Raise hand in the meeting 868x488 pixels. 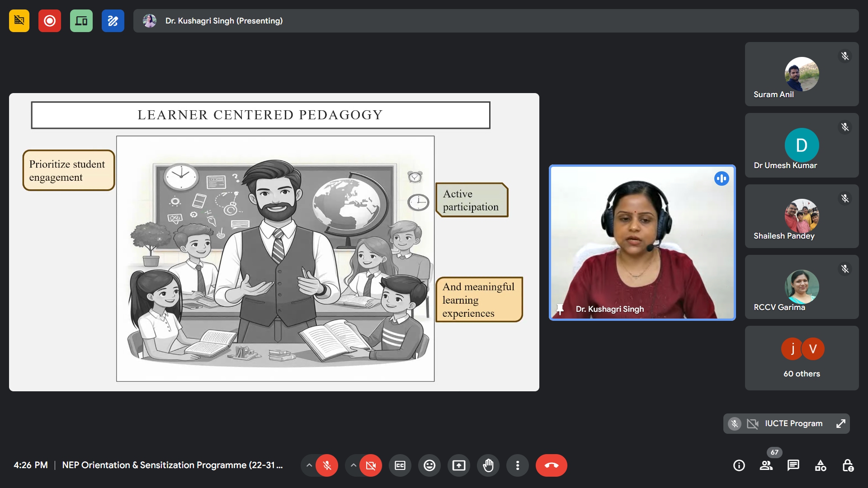point(488,465)
